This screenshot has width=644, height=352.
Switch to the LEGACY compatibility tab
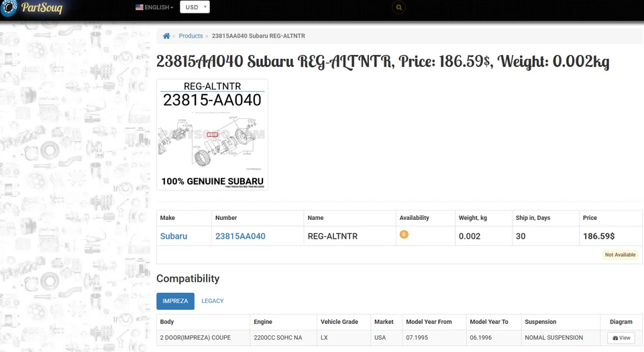213,301
